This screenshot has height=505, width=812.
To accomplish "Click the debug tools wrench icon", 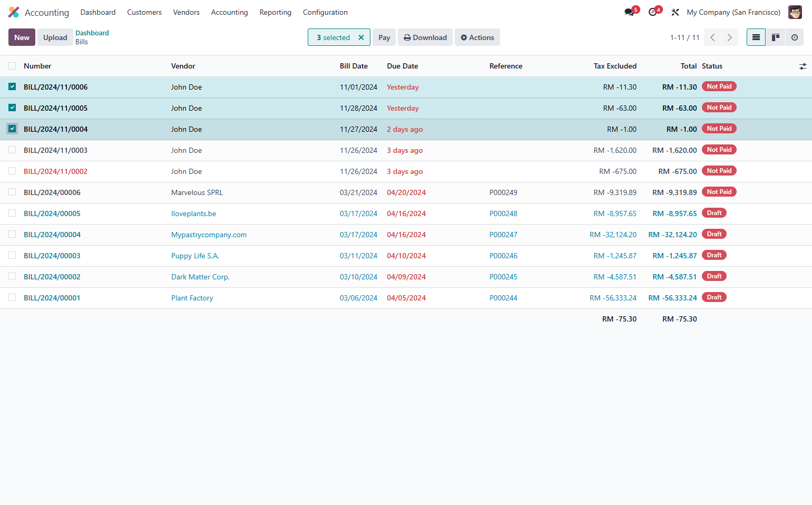I will click(x=675, y=12).
